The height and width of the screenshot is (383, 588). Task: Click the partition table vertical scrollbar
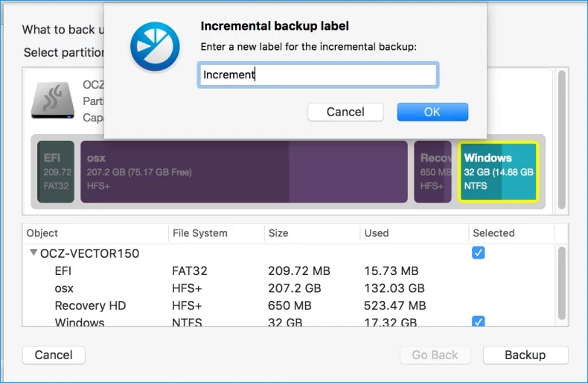[x=561, y=283]
